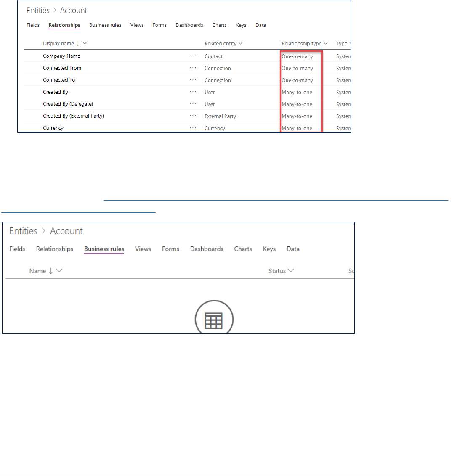Sort by Display name column header
This screenshot has width=457, height=476.
pos(58,44)
